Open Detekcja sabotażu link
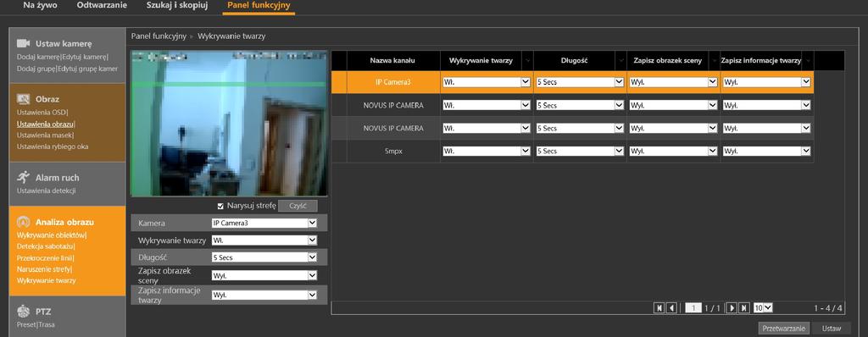Viewport: 868px width, 337px height. tap(46, 246)
